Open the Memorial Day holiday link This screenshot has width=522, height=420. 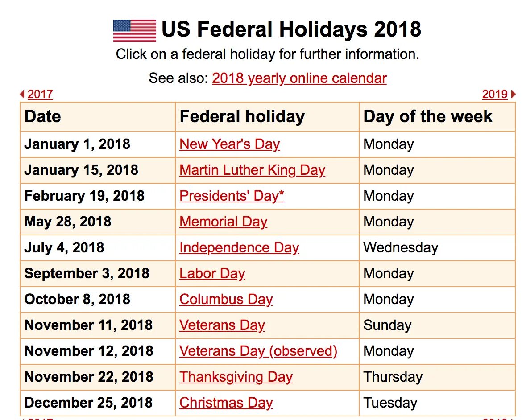[x=223, y=222]
